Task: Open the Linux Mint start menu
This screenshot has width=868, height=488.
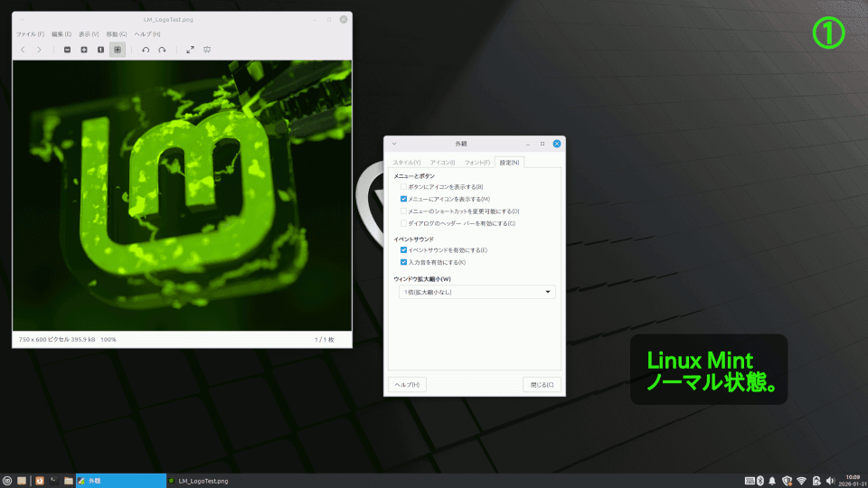Action: click(7, 481)
